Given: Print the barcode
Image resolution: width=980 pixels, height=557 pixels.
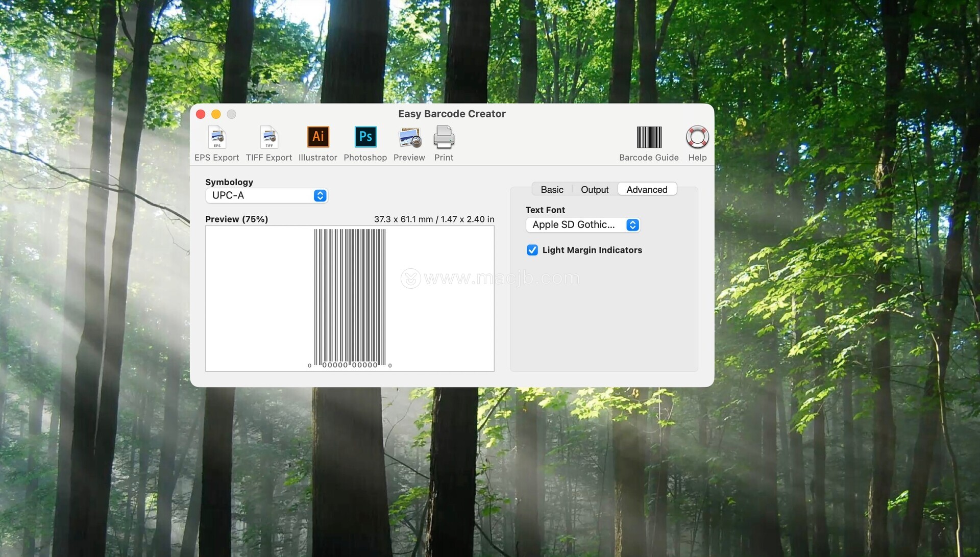Looking at the screenshot, I should [444, 137].
